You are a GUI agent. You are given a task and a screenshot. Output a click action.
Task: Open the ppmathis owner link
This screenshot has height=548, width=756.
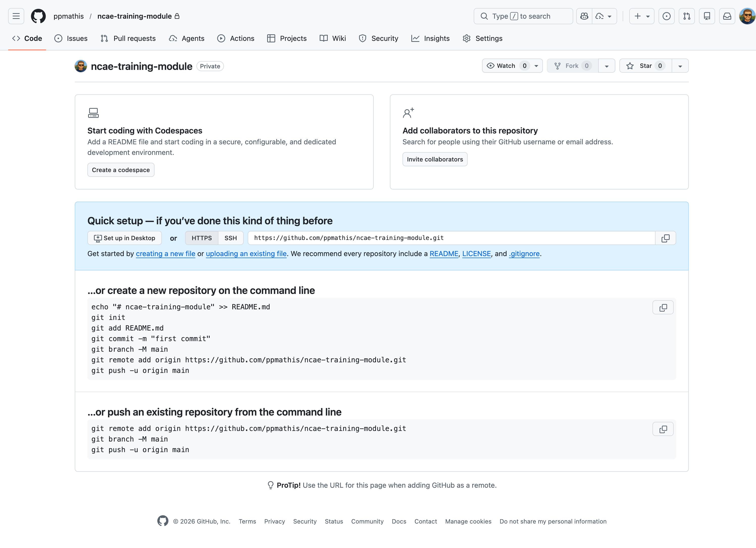point(69,16)
